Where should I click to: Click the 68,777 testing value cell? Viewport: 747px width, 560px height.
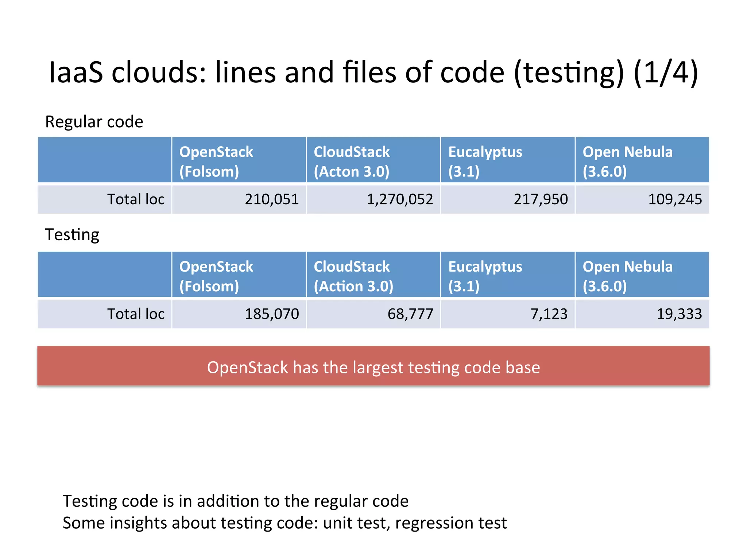pos(373,314)
